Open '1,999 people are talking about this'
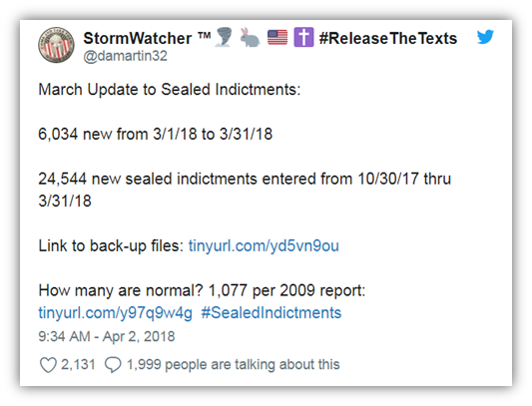Viewport: 532px width, 406px height. (234, 365)
